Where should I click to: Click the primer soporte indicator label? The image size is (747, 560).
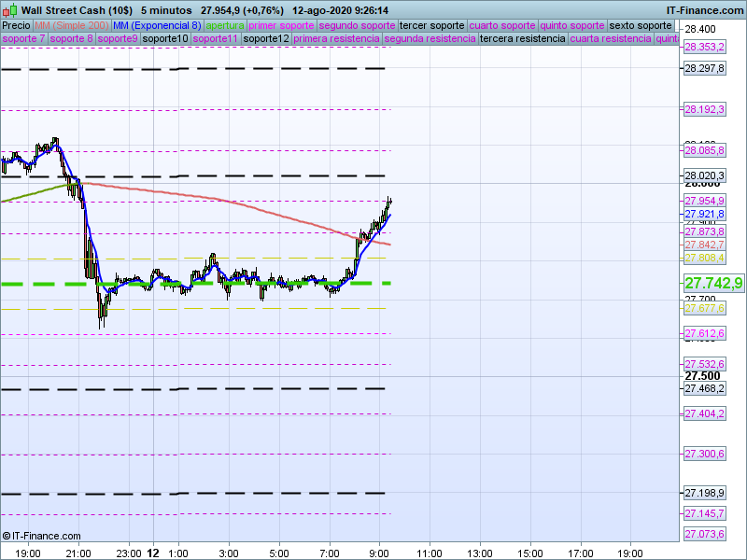(282, 25)
